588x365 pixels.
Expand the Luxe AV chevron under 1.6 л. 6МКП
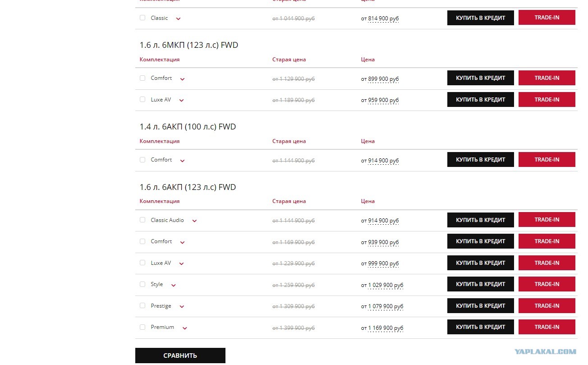[x=181, y=101]
